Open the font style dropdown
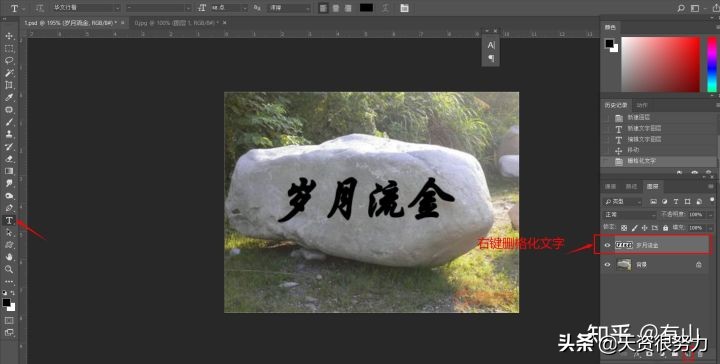This screenshot has height=364, width=720. [159, 8]
